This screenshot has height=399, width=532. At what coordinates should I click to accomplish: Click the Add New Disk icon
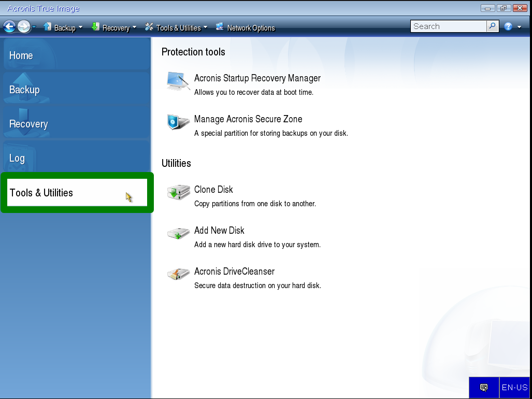[178, 234]
